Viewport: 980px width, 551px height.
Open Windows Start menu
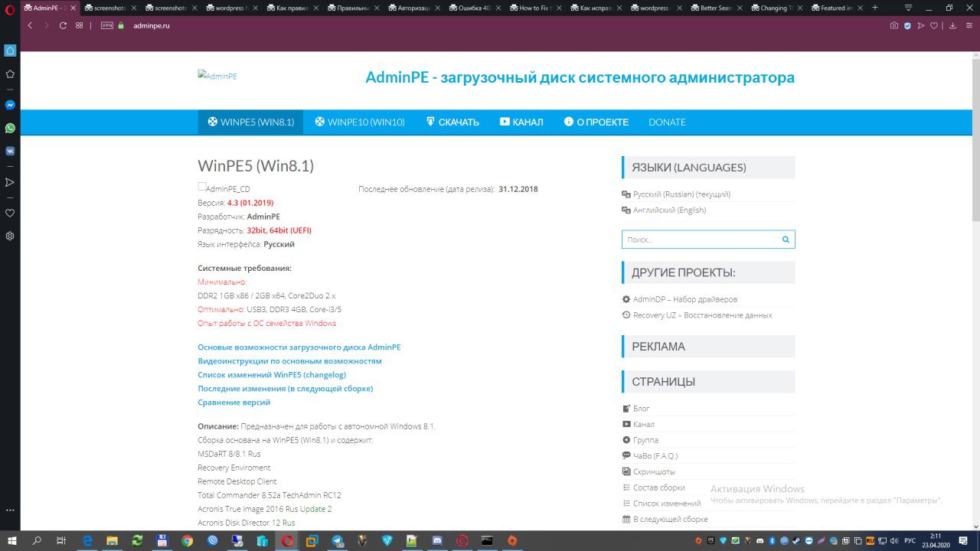point(11,540)
